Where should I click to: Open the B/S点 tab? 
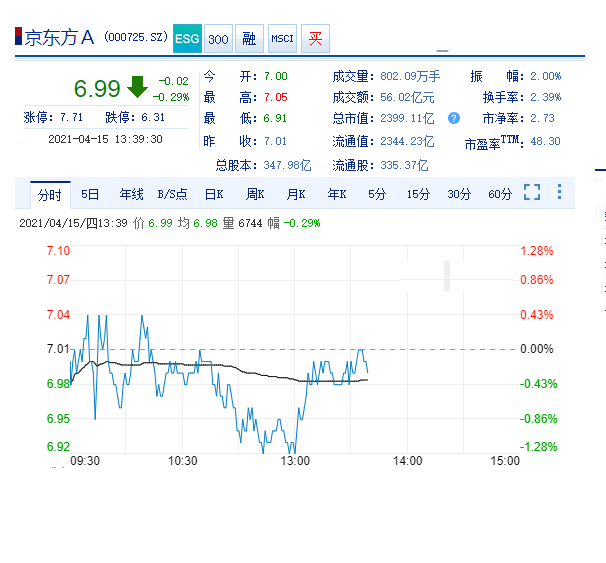tap(172, 194)
